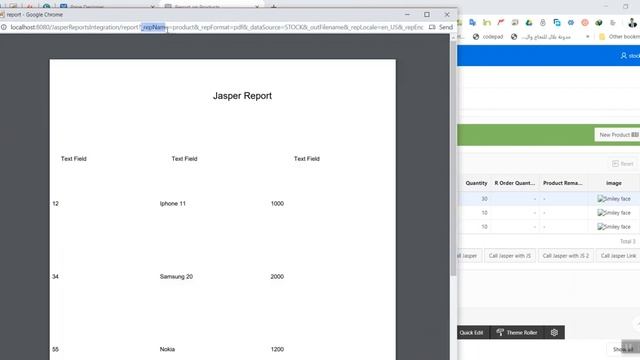Click the green checkmark extension icon

(599, 22)
